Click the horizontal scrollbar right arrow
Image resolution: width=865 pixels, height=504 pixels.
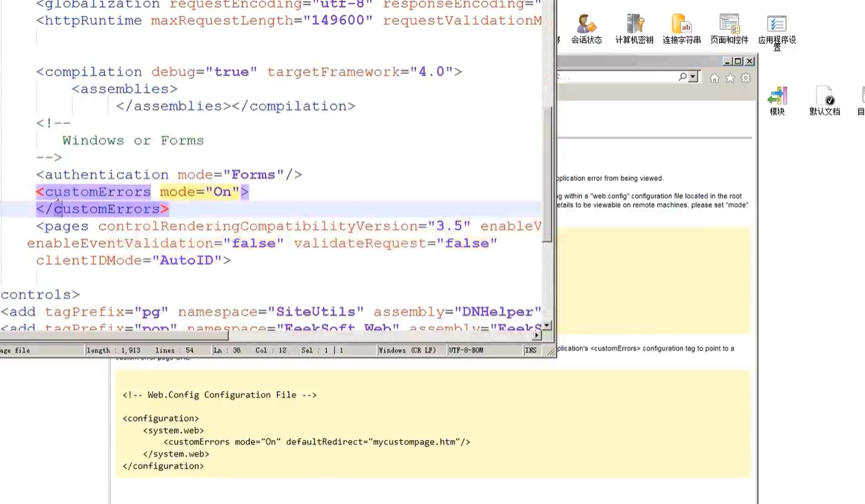537,336
